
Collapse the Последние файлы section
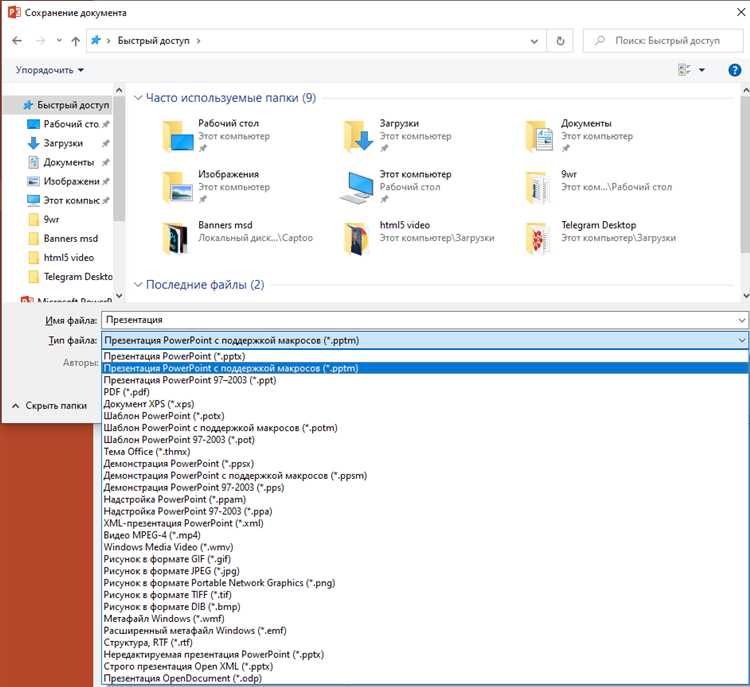[x=139, y=285]
